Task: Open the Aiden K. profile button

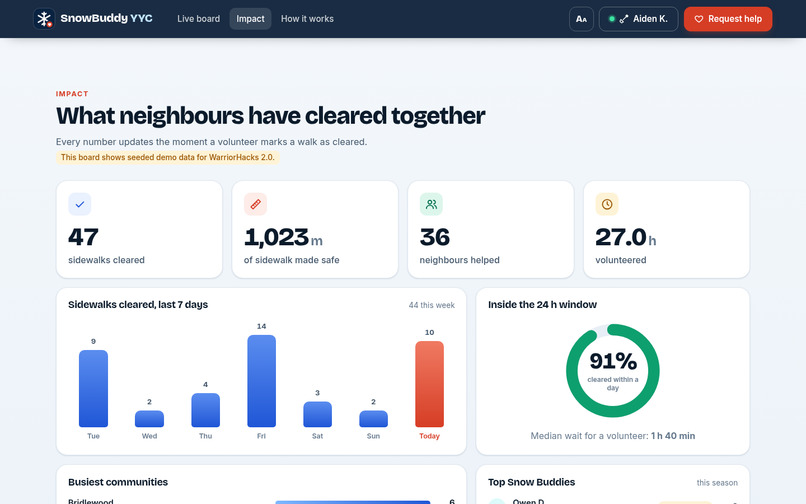Action: click(x=638, y=19)
